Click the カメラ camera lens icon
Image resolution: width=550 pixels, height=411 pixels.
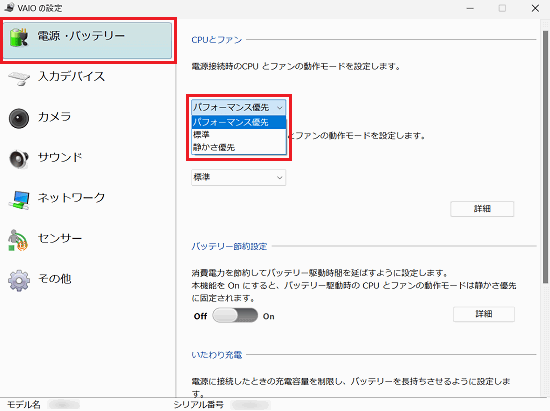click(x=19, y=118)
